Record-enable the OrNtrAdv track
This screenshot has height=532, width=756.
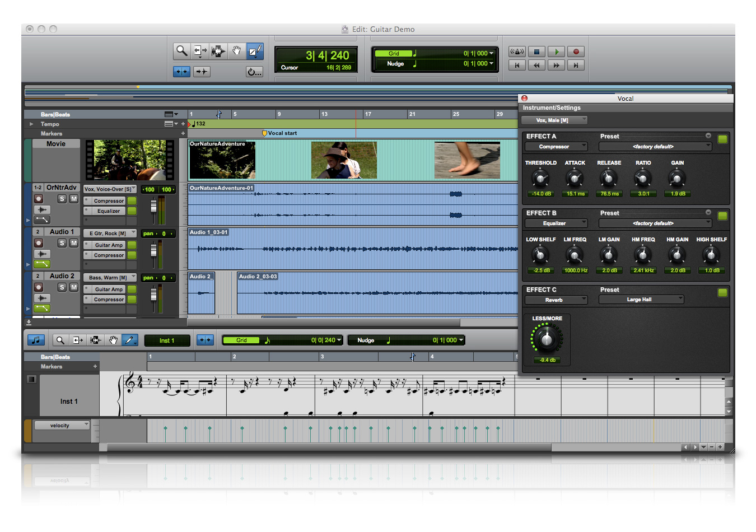point(39,199)
